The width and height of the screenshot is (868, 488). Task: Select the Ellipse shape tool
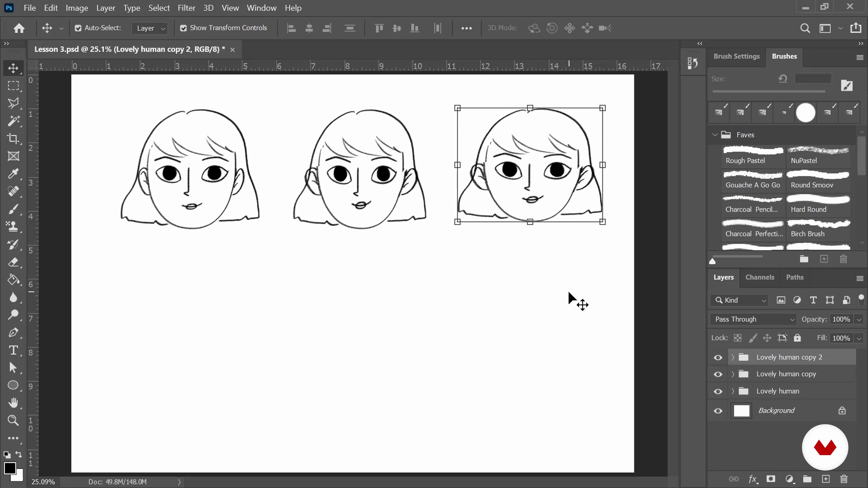pos(14,385)
